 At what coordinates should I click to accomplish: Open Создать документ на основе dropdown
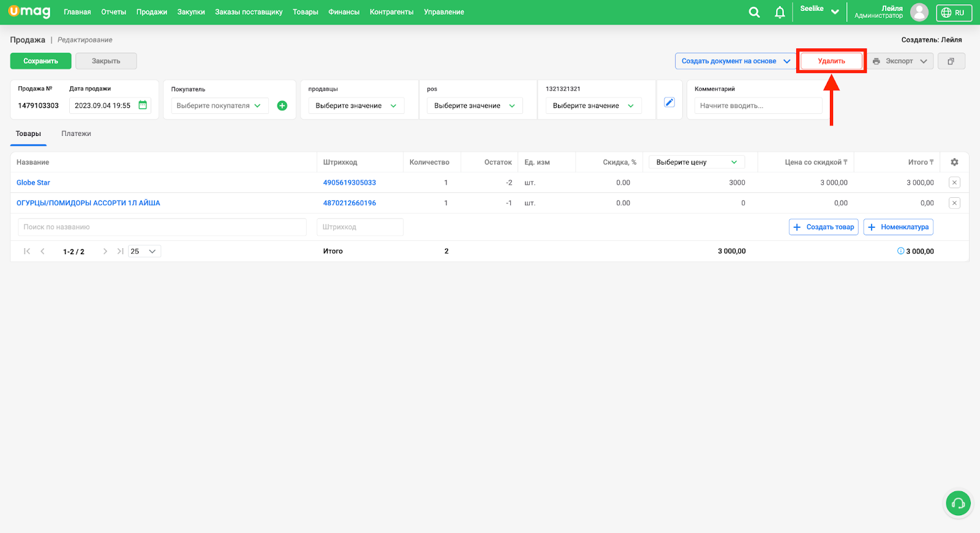[x=736, y=61]
